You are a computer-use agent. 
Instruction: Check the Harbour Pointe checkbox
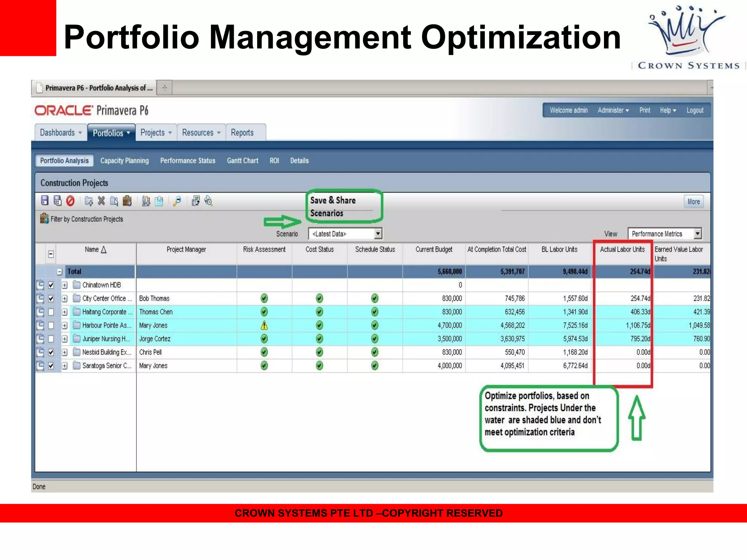[x=51, y=326]
